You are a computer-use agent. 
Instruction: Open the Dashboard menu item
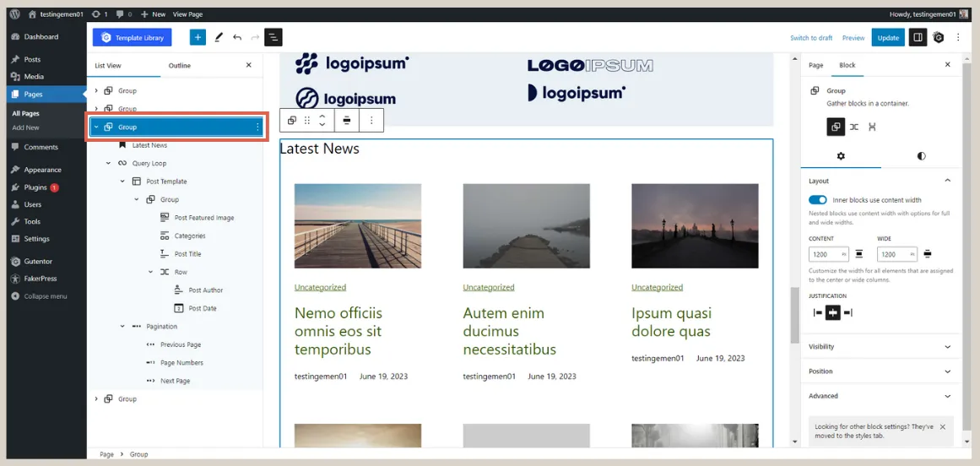pos(43,37)
